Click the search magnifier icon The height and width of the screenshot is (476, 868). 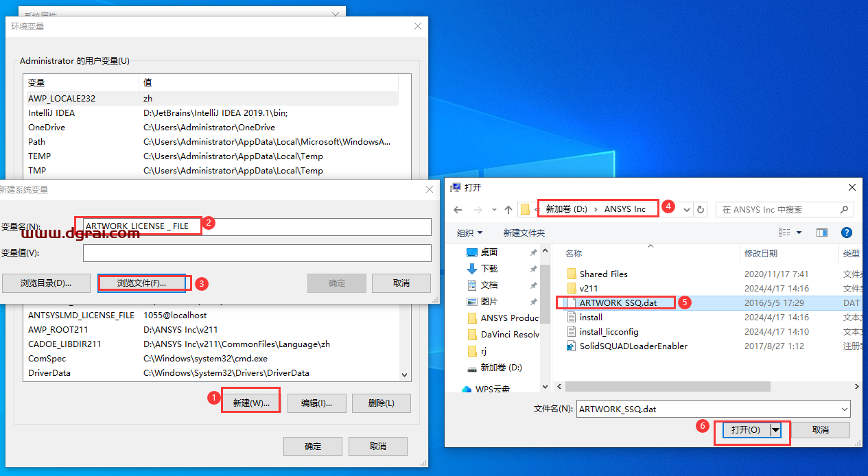844,209
